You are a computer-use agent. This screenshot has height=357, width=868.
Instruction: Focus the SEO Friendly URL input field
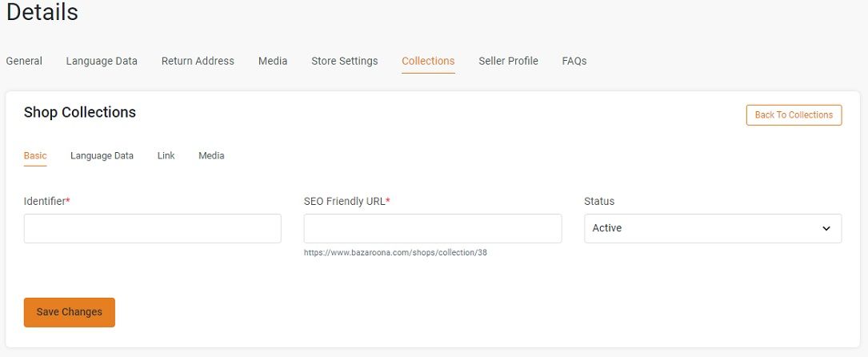point(433,229)
